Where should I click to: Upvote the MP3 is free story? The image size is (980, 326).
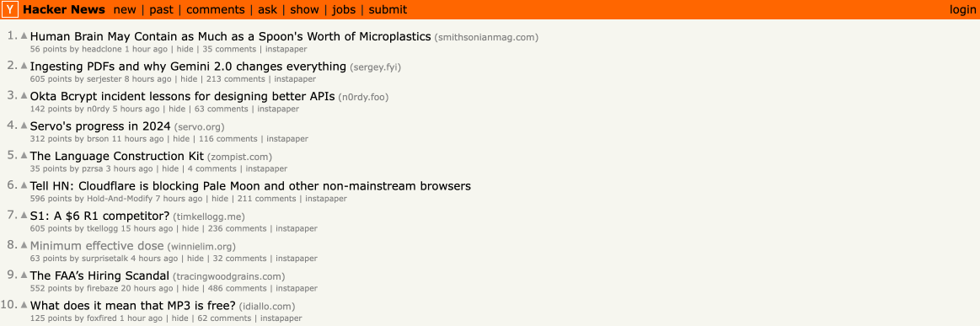[x=24, y=306]
